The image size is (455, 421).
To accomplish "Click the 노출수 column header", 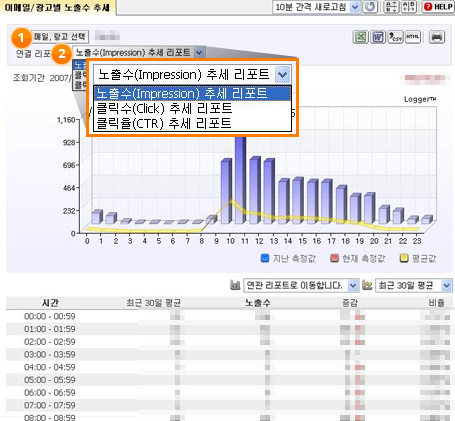I will click(258, 303).
